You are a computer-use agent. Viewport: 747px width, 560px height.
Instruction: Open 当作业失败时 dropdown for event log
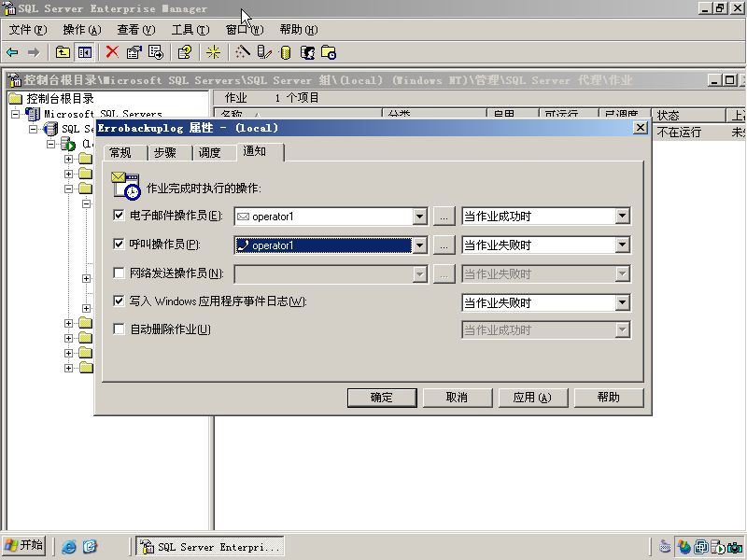point(622,302)
